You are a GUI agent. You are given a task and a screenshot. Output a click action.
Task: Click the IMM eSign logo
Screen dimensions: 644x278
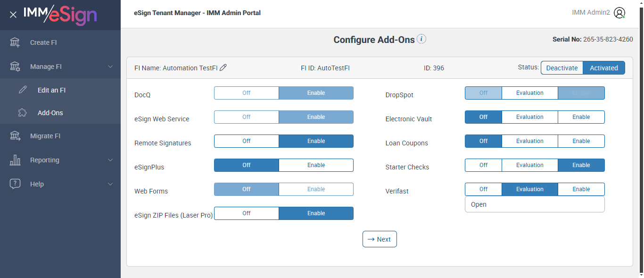click(x=60, y=15)
